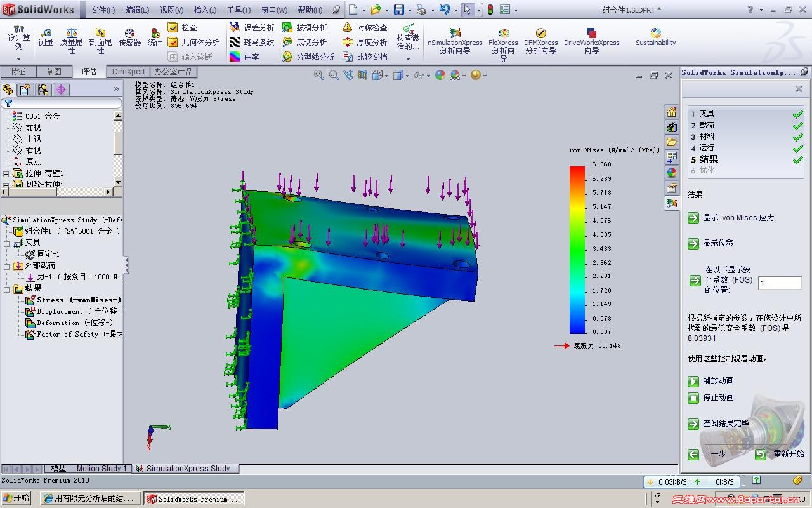Collapse the 结果 (Results) tree node

7,289
